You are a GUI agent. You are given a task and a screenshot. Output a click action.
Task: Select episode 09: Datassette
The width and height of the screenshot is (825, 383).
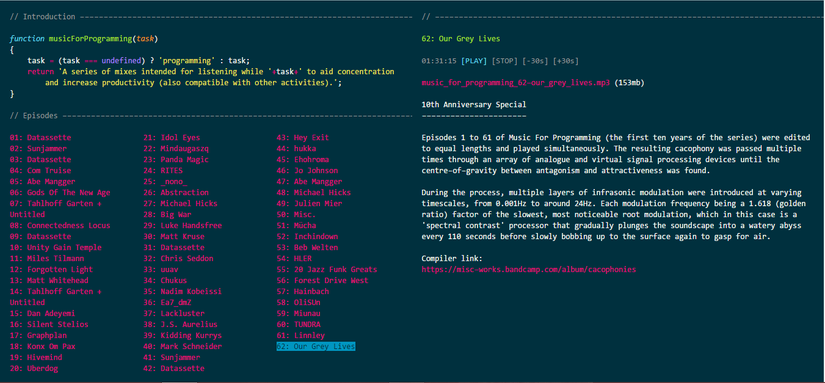click(41, 237)
